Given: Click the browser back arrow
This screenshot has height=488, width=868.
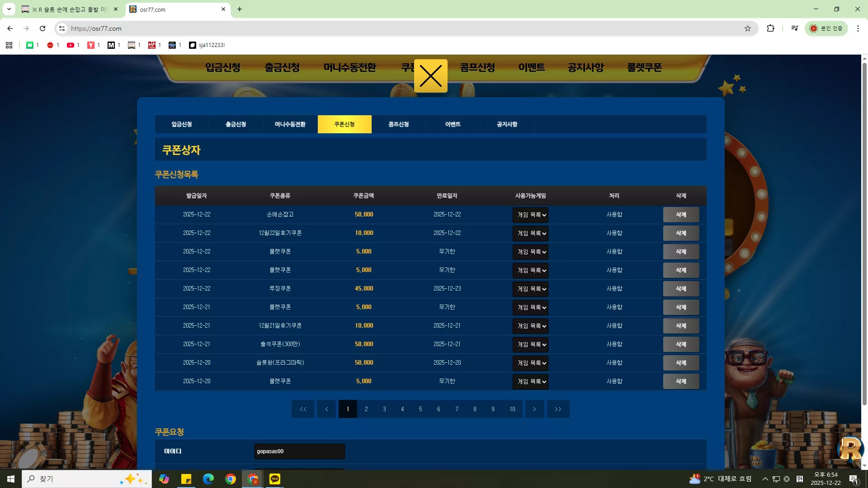Looking at the screenshot, I should coord(10,28).
